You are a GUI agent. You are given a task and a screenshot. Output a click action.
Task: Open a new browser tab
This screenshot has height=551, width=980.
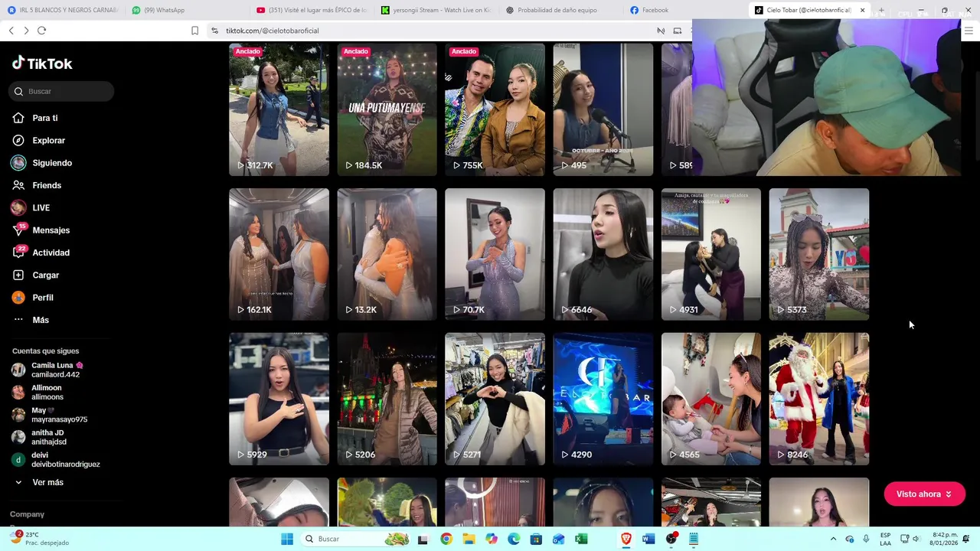tap(881, 10)
